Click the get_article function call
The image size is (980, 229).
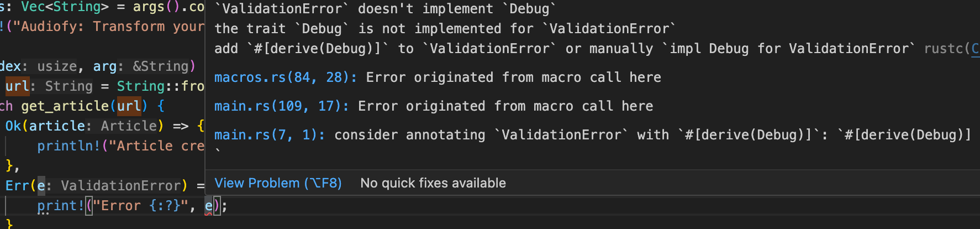(65, 106)
